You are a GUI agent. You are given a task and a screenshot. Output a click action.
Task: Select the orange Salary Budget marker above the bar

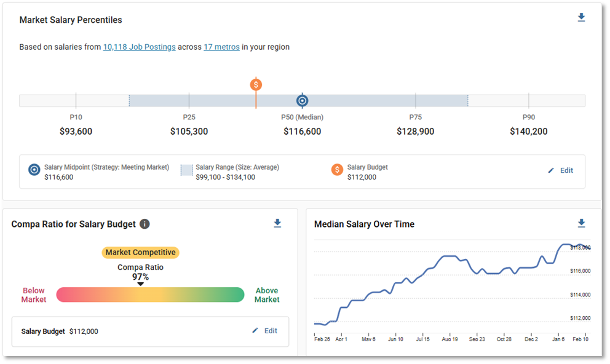click(x=255, y=84)
